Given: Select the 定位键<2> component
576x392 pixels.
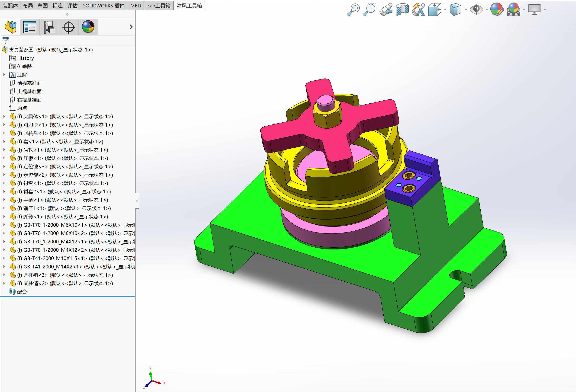Looking at the screenshot, I should (61, 175).
